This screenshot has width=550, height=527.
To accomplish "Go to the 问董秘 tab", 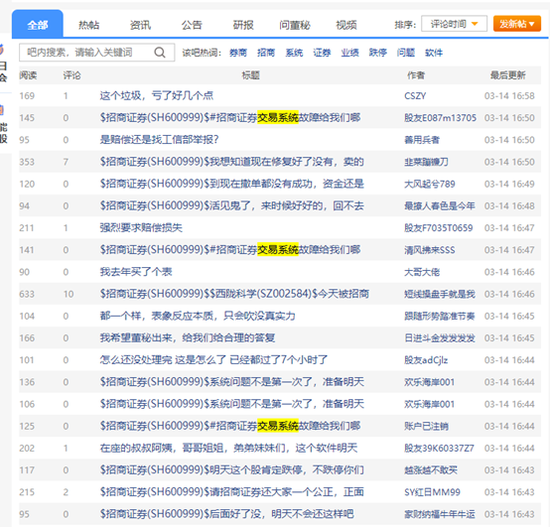I will pos(295,25).
